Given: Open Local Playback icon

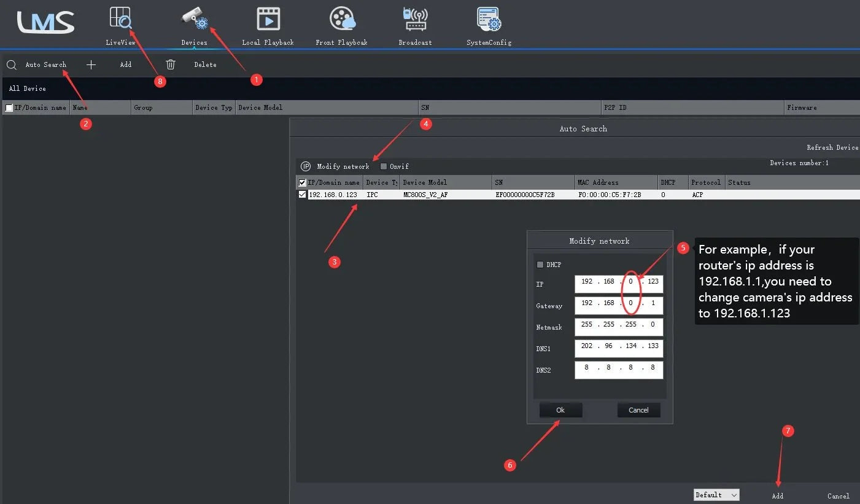Looking at the screenshot, I should point(268,18).
